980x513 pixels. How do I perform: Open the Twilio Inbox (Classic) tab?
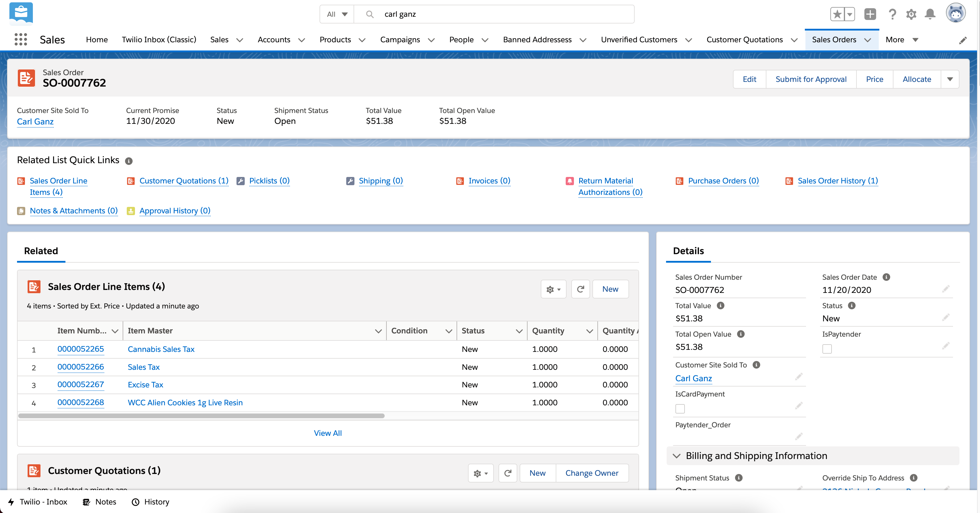[x=159, y=40]
